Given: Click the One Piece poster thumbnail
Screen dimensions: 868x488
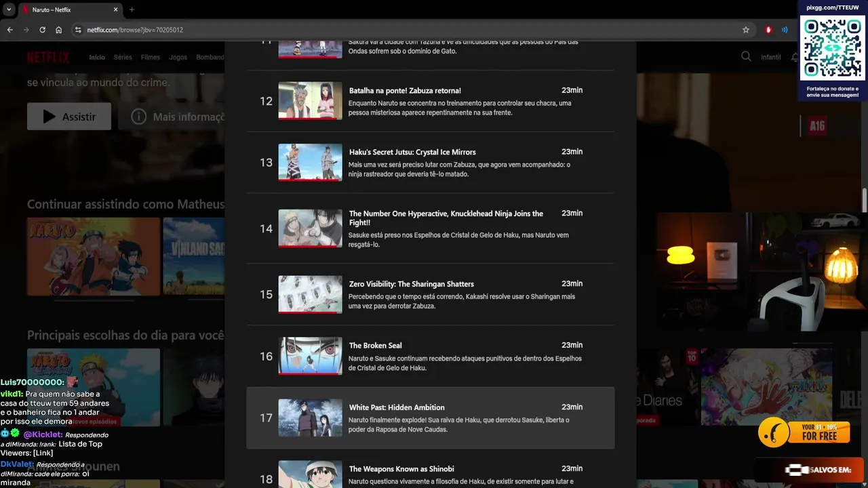Looking at the screenshot, I should [766, 387].
